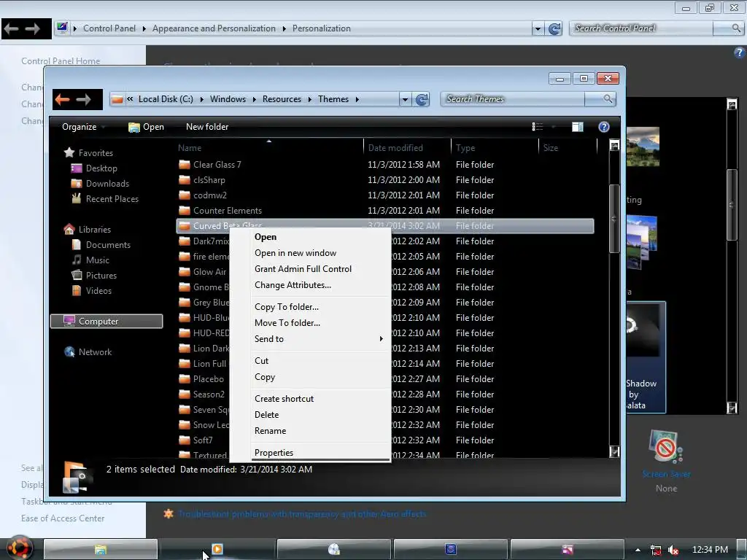Choose Move To folder option

coord(287,323)
